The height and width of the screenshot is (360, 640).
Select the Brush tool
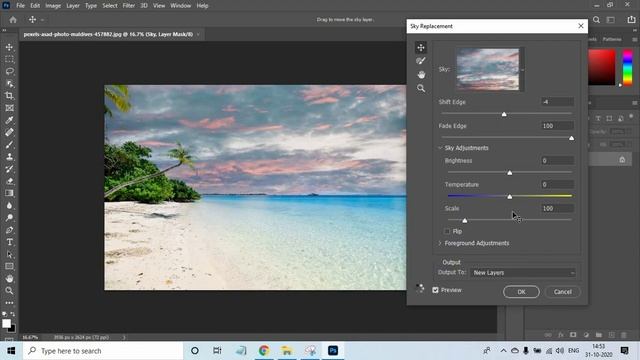coord(9,144)
